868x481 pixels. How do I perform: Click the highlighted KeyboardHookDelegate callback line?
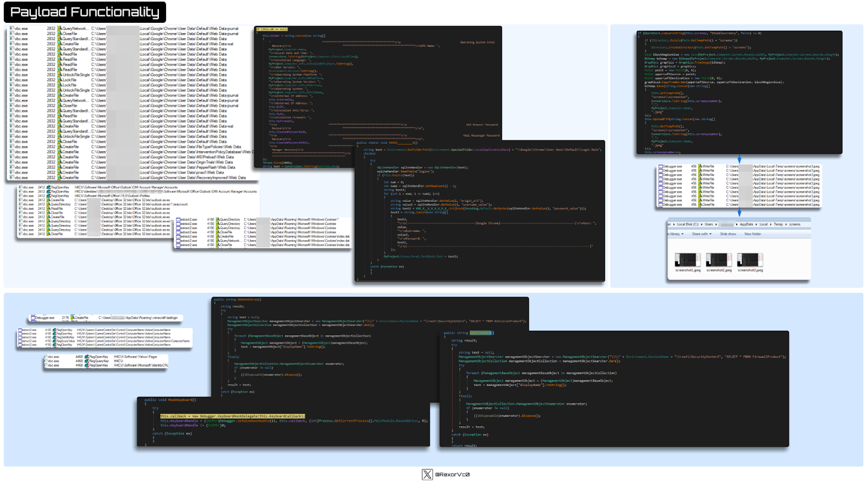(x=232, y=416)
